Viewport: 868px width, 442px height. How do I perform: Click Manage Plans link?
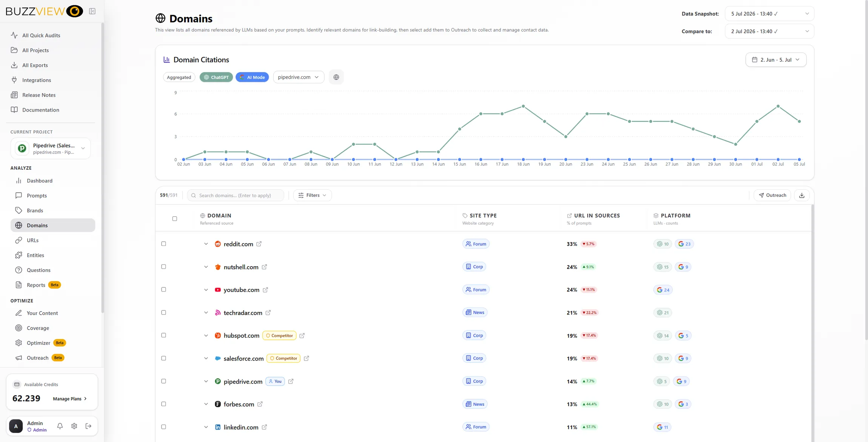[70, 399]
